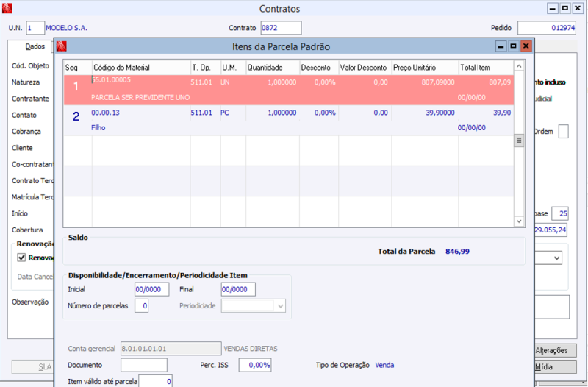Click the Contratos window app icon
This screenshot has width=588, height=387.
[7, 8]
